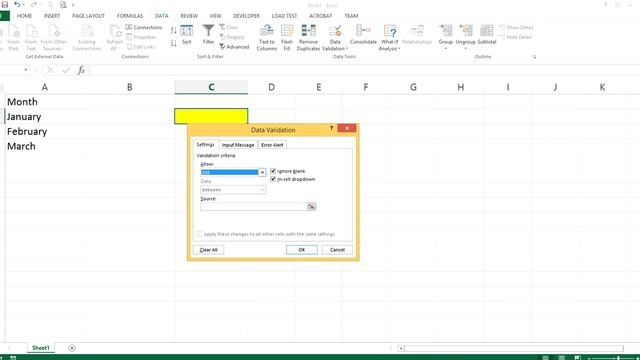
Task: Click the Insert Function fx icon
Action: pyautogui.click(x=81, y=70)
